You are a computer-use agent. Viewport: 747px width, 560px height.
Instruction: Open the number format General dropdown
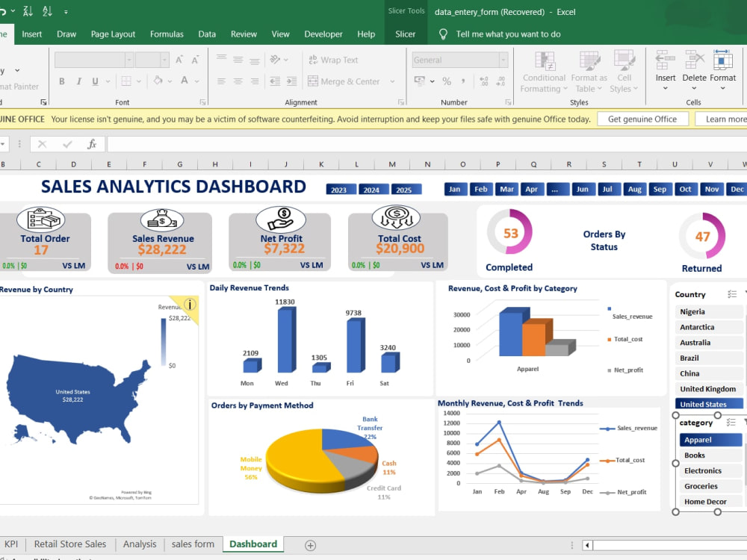[503, 60]
